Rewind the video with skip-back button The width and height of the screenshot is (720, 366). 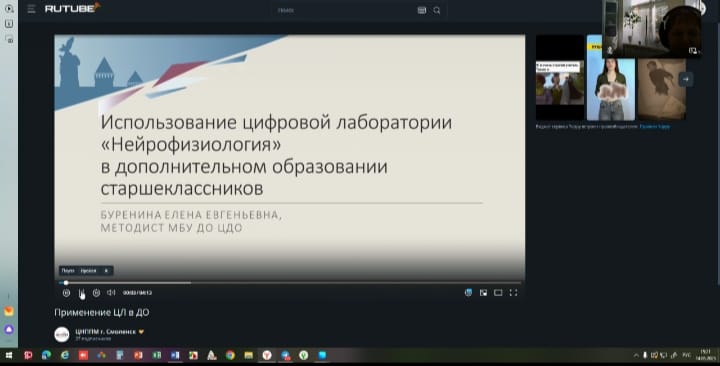[66, 293]
